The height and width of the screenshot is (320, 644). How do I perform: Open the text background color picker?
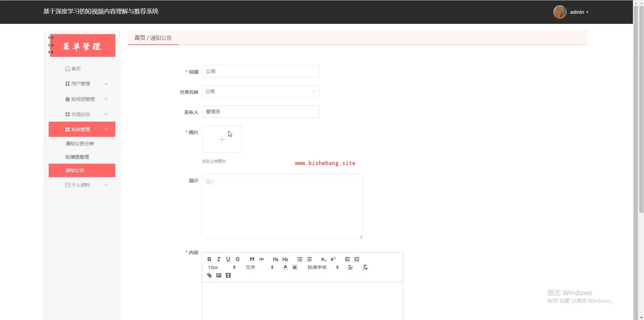294,267
